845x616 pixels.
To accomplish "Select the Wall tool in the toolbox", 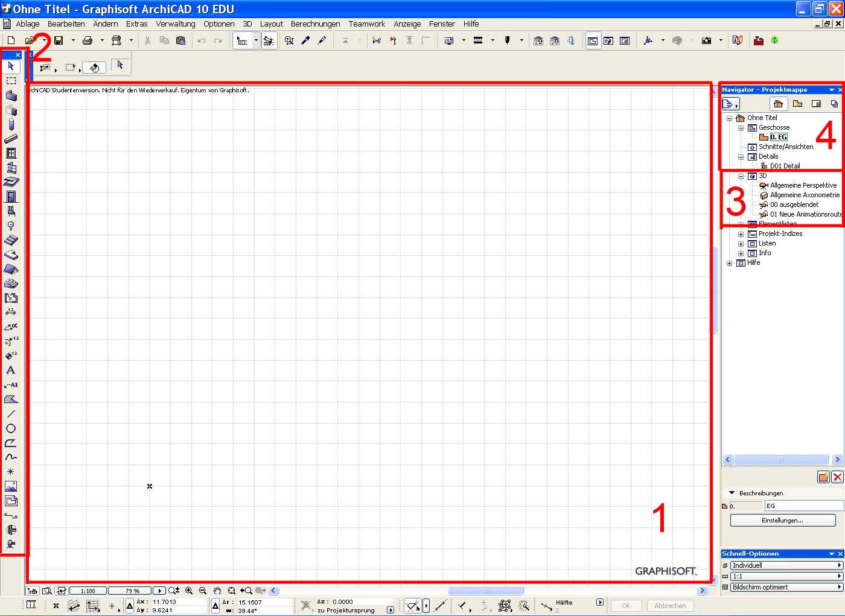I will pos(11,95).
